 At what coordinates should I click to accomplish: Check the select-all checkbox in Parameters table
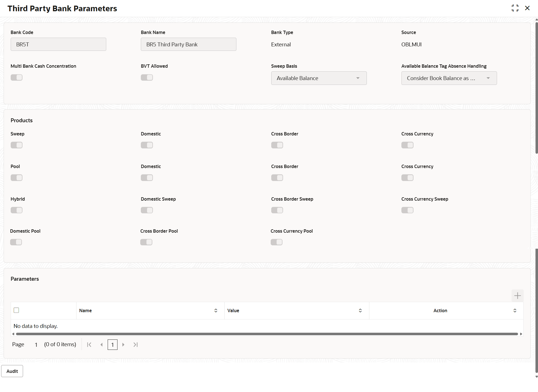point(16,310)
